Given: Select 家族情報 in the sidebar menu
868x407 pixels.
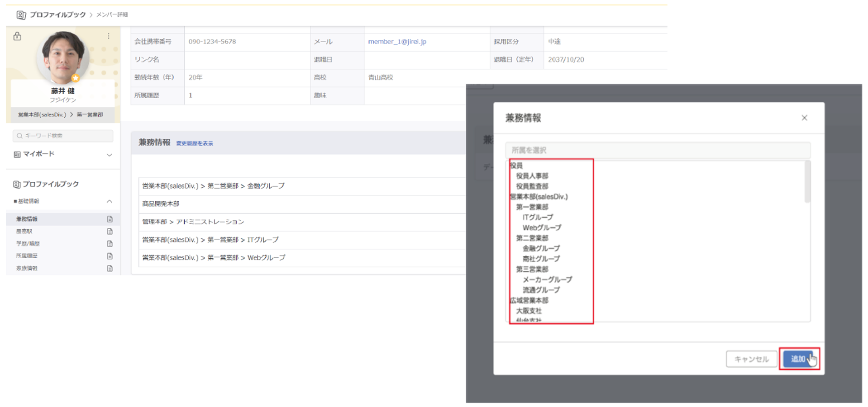Looking at the screenshot, I should tap(27, 268).
